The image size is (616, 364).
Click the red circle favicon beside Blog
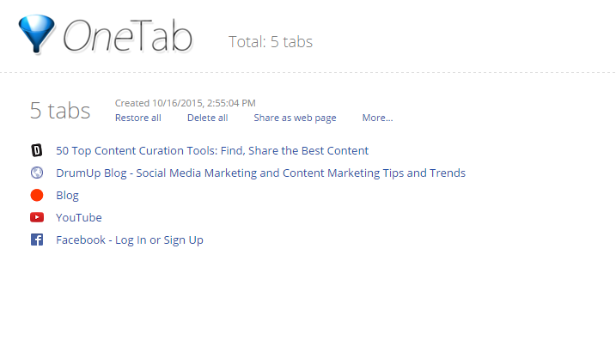pos(37,195)
